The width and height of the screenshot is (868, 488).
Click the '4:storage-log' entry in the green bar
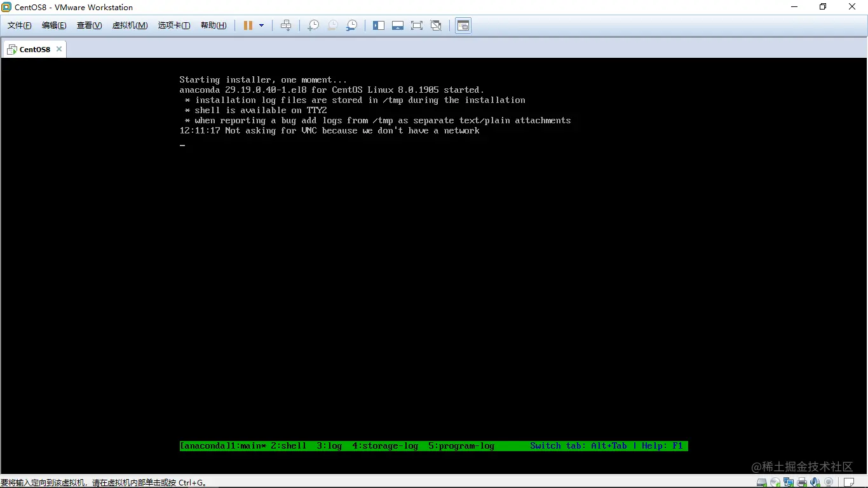point(385,446)
